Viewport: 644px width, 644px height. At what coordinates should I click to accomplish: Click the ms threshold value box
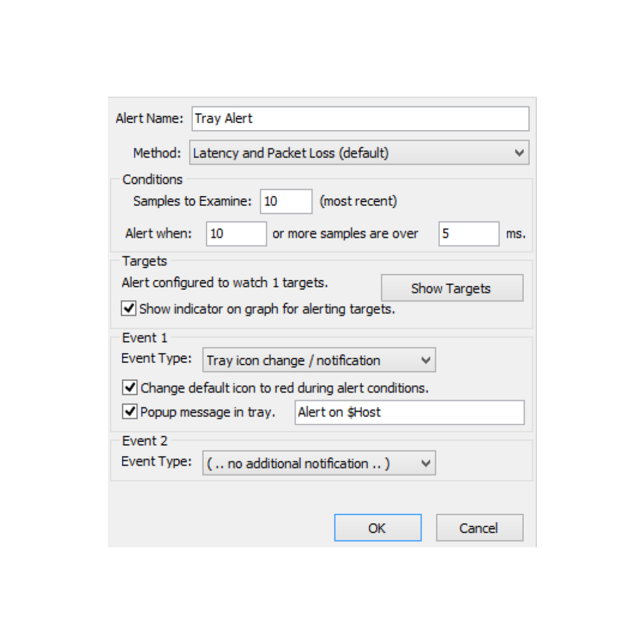468,233
